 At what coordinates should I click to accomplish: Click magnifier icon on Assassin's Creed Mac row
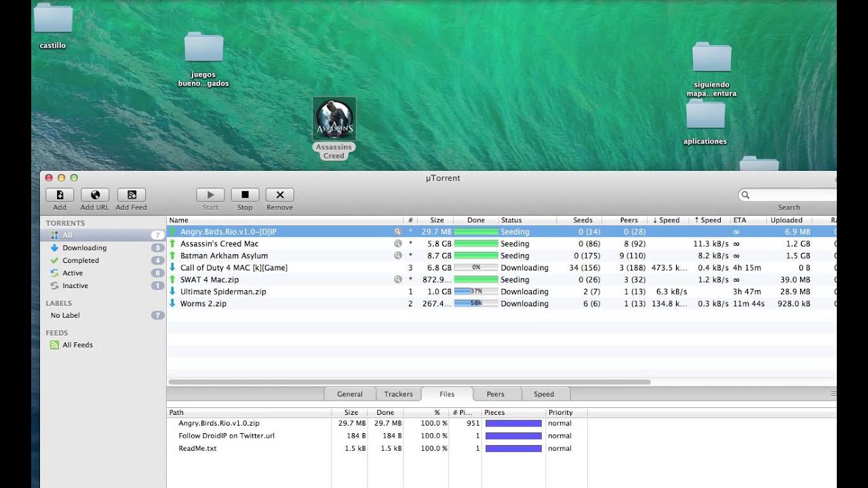pyautogui.click(x=398, y=244)
